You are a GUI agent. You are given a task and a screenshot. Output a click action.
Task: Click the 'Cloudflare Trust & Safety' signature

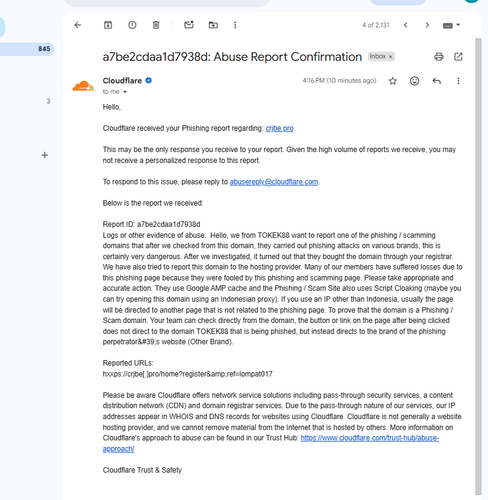pyautogui.click(x=142, y=470)
